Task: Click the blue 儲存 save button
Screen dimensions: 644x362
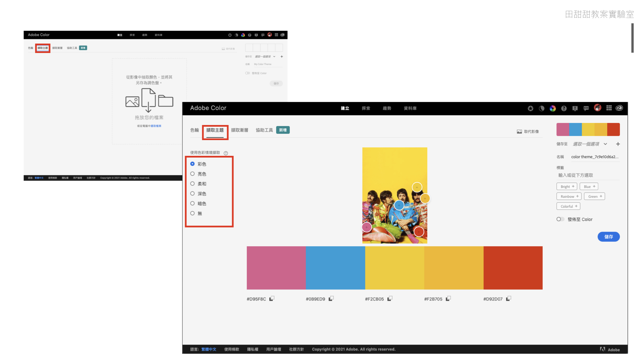Action: tap(608, 237)
